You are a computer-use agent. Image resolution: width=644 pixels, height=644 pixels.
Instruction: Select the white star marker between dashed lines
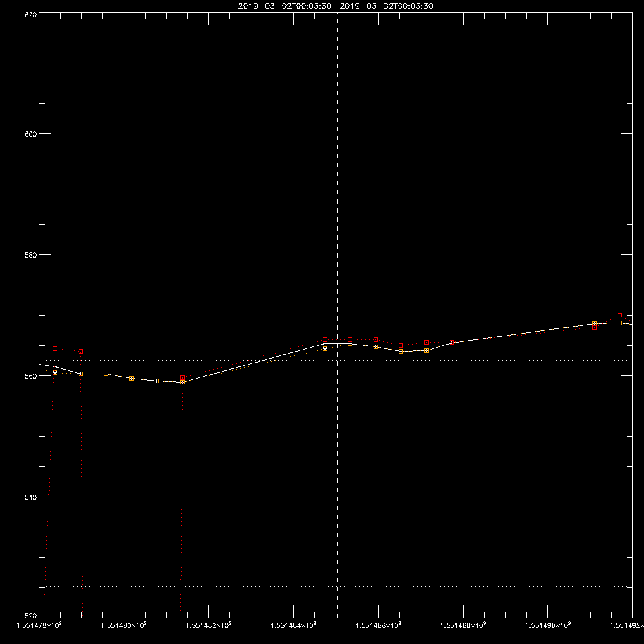[x=325, y=348]
